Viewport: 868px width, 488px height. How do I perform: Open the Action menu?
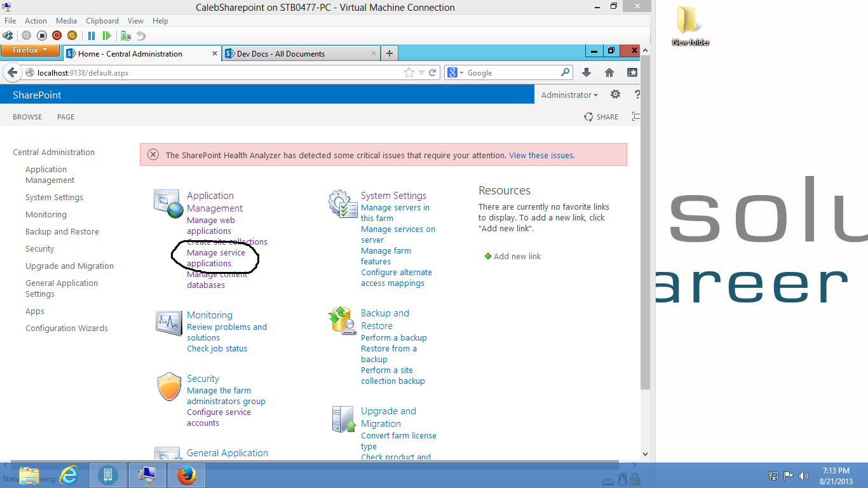click(36, 21)
